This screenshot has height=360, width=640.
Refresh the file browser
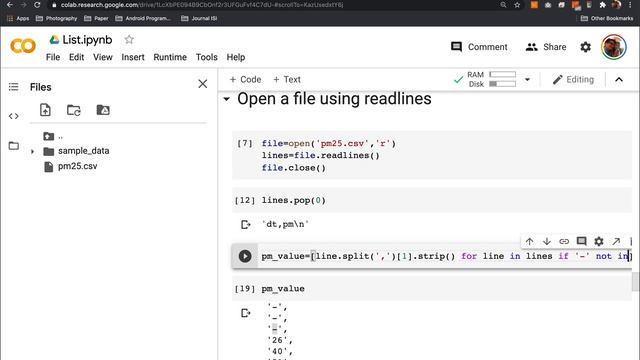click(x=74, y=110)
